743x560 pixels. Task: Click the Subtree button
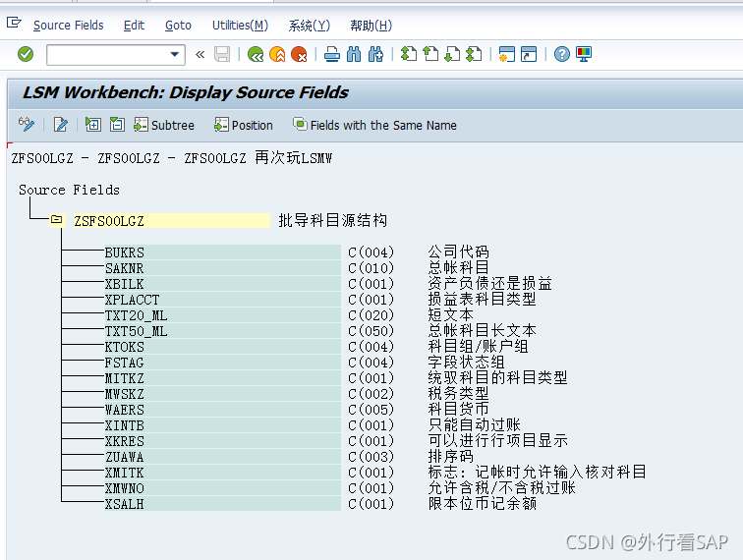[x=164, y=125]
